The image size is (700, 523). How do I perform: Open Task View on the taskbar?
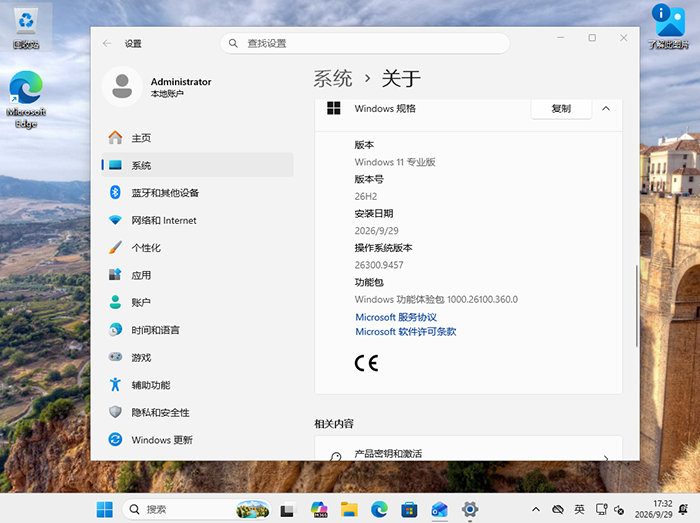[x=288, y=510]
